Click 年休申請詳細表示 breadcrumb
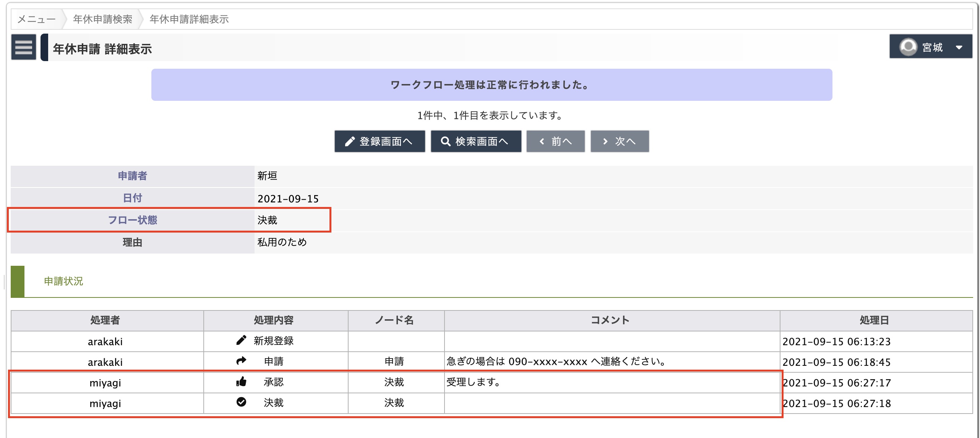980x438 pixels. click(x=189, y=19)
